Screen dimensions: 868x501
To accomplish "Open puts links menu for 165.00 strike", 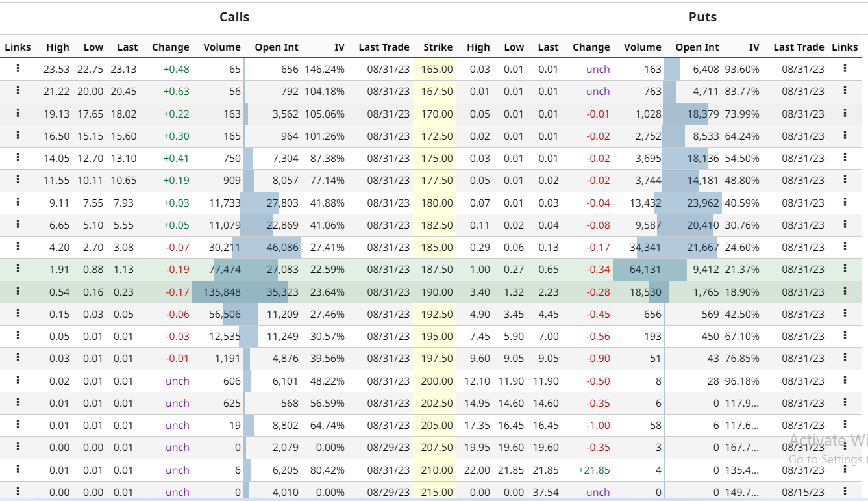I will [x=845, y=68].
